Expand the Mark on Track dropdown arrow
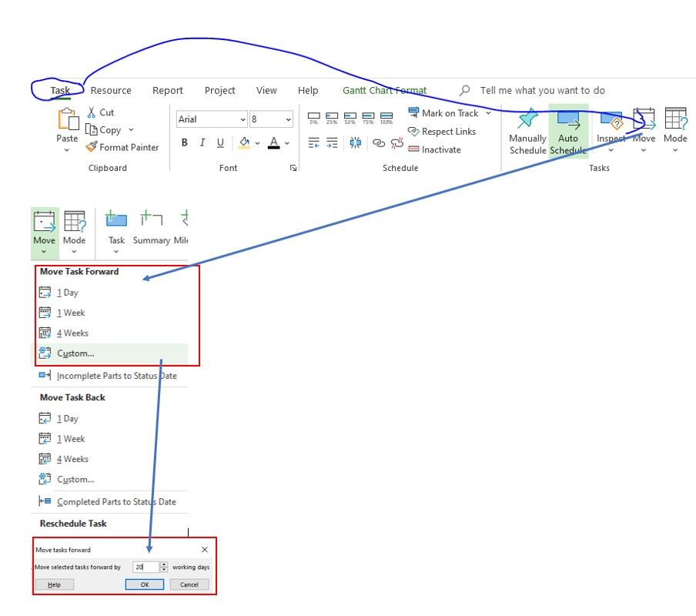The height and width of the screenshot is (616, 696). click(488, 113)
